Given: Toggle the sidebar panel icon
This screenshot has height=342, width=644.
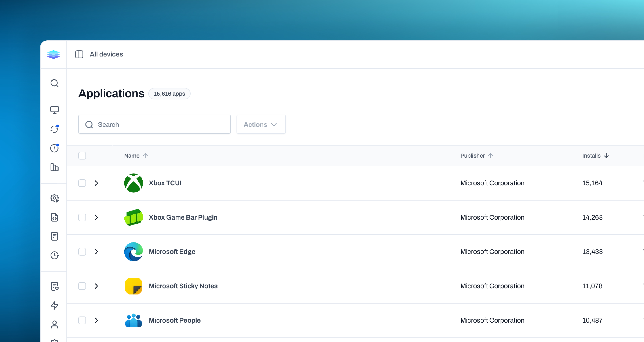Looking at the screenshot, I should click(x=79, y=54).
